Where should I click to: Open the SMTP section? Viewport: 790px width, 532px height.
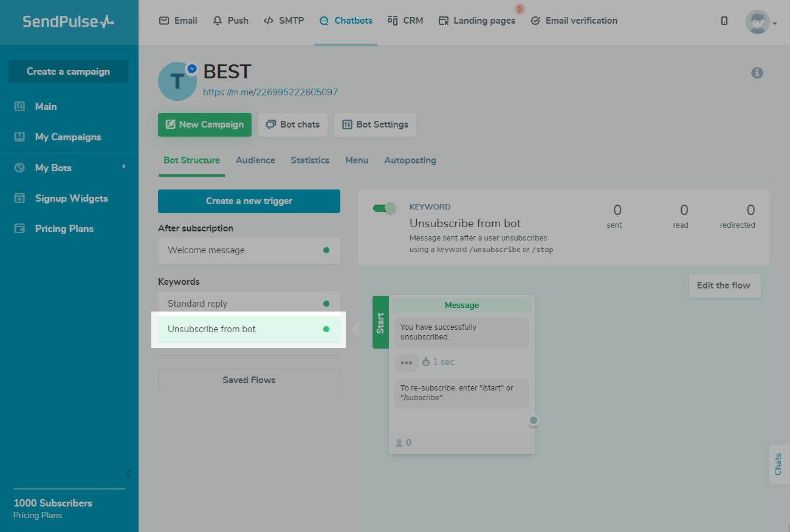pyautogui.click(x=284, y=21)
